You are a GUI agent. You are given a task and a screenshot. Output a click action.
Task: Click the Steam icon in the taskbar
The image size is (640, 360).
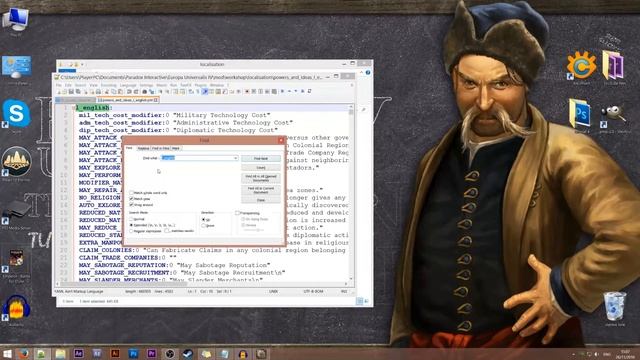pyautogui.click(x=187, y=353)
